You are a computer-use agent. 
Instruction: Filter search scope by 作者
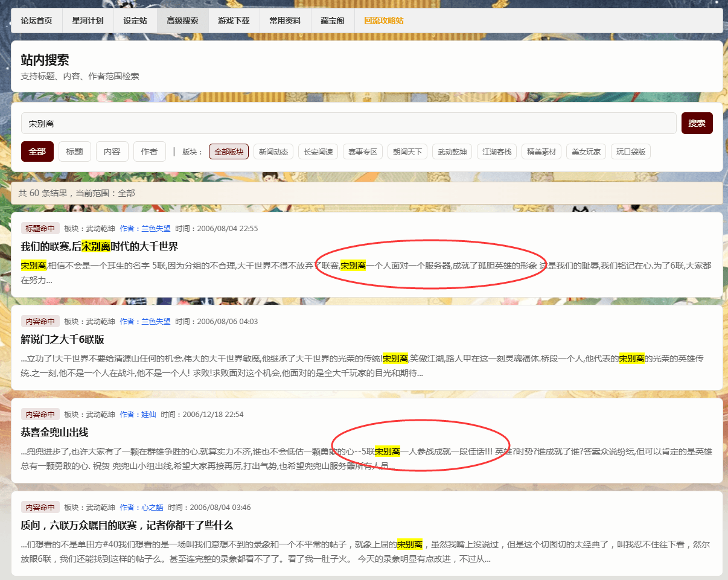(150, 151)
